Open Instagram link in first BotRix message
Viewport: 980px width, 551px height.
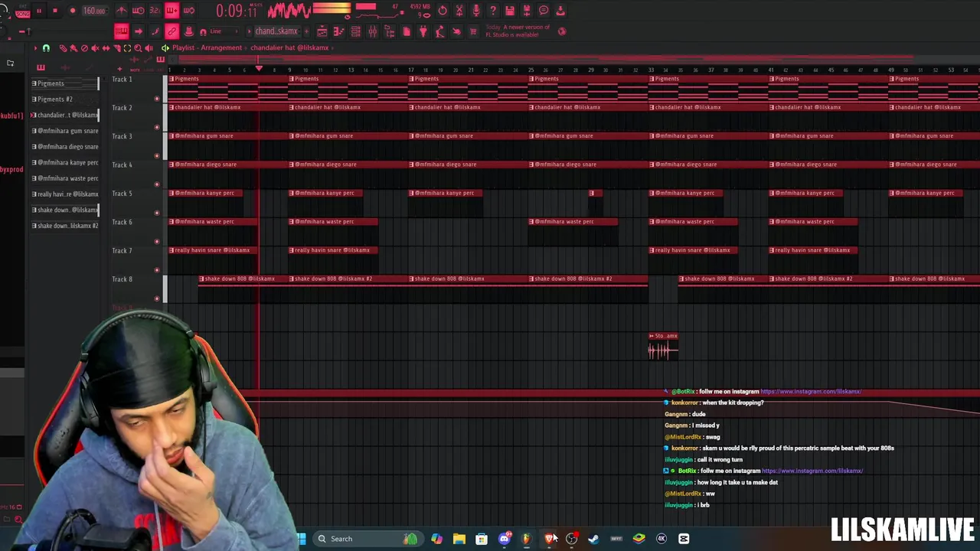[x=812, y=391]
